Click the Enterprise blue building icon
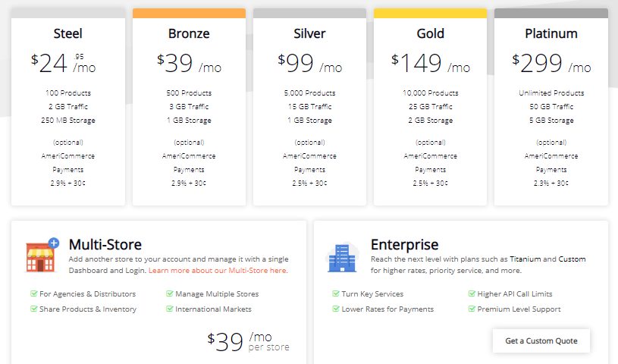Screen dimensions: 618x364 click(x=342, y=257)
